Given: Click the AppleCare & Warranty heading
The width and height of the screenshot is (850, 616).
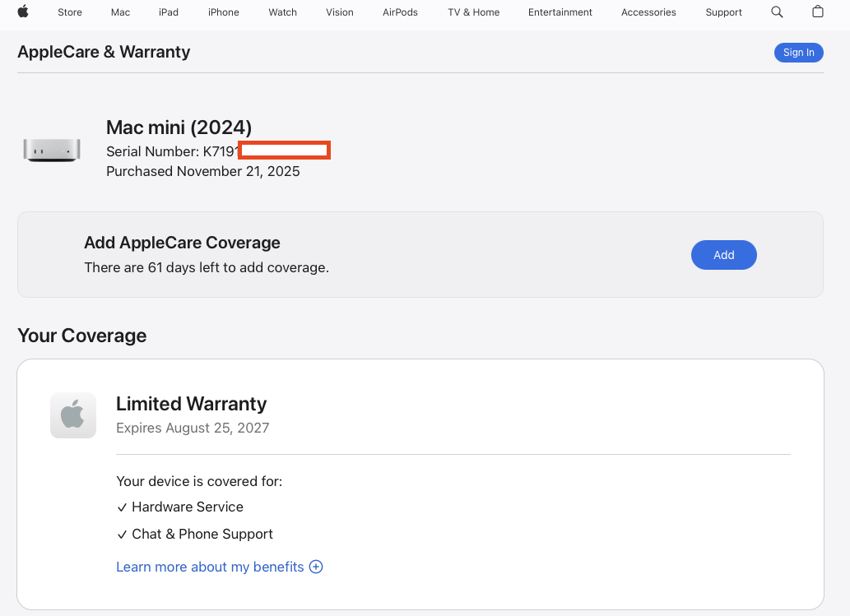Looking at the screenshot, I should 104,52.
